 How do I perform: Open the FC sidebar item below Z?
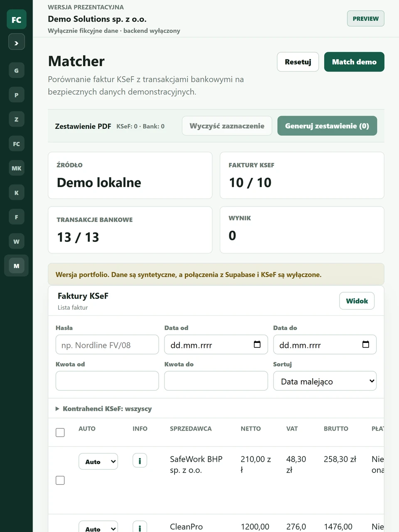click(16, 144)
